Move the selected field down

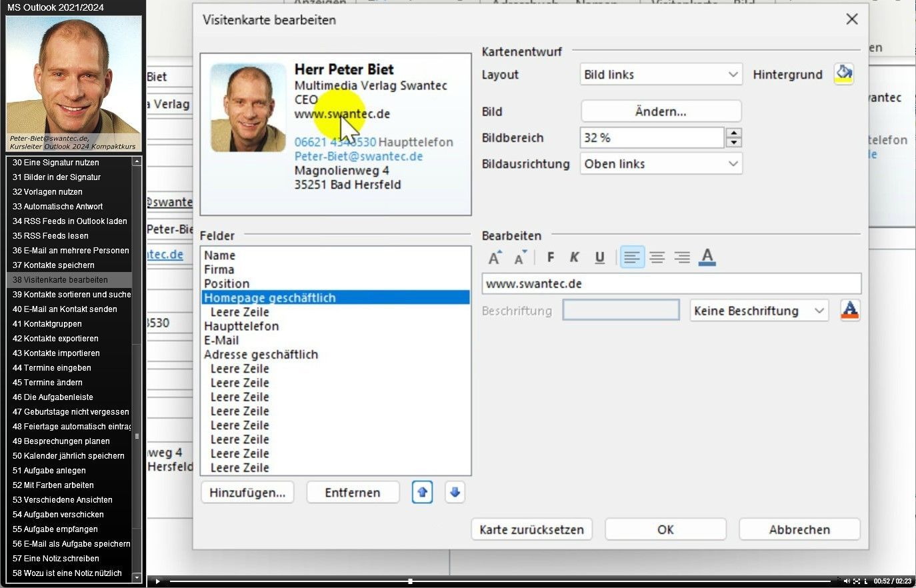455,493
